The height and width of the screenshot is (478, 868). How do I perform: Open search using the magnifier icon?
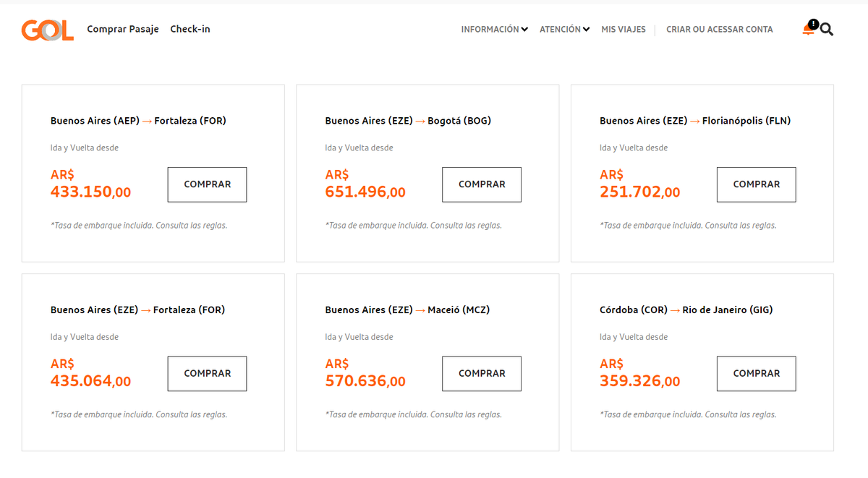pos(826,30)
